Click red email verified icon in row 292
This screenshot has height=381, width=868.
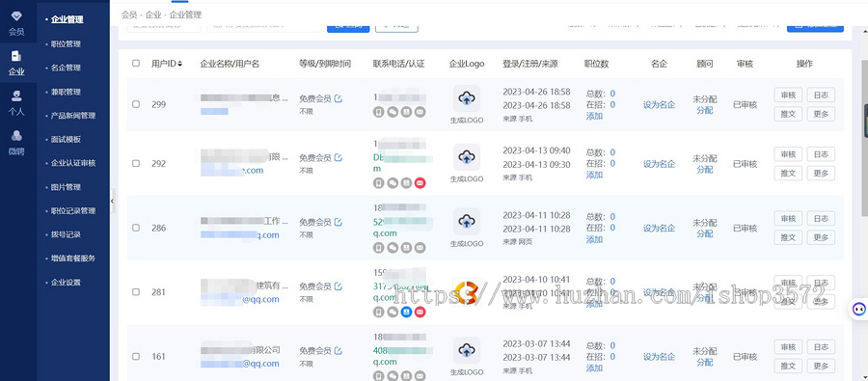420,182
